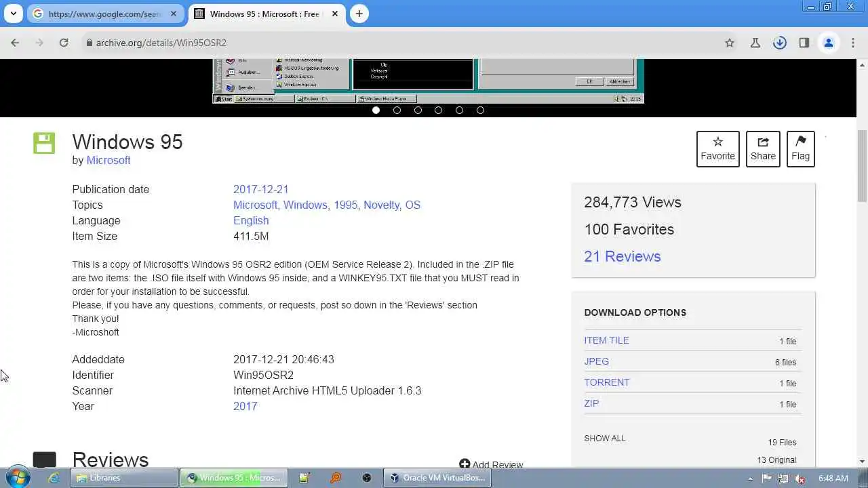The image size is (868, 488).
Task: Download the ZIP file
Action: [591, 403]
